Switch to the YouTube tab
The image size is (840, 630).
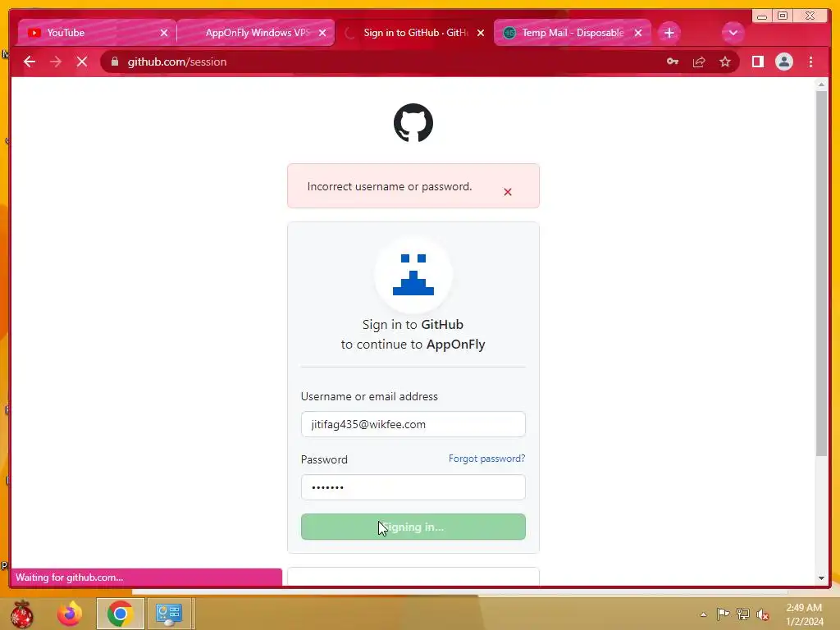click(x=97, y=33)
